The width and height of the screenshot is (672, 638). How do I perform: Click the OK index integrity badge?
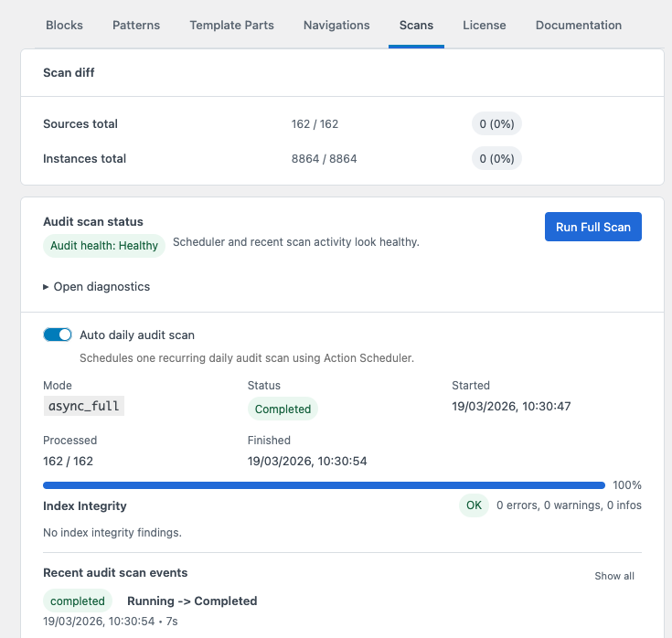click(474, 505)
